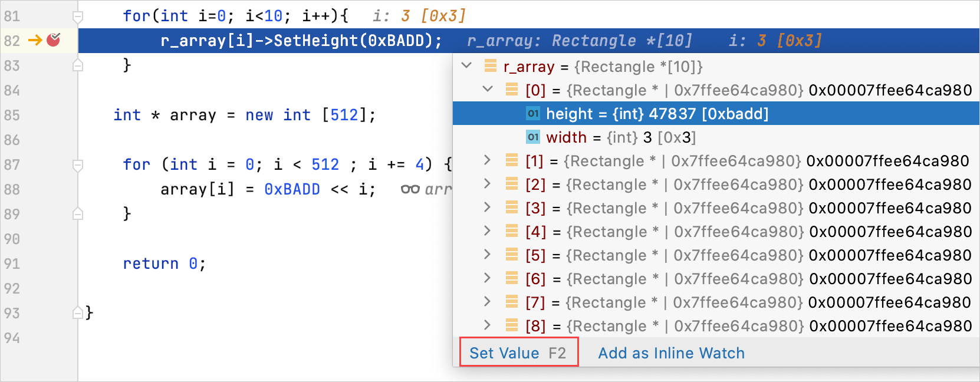980x382 pixels.
Task: Click the array icon next to r_array
Action: [490, 66]
